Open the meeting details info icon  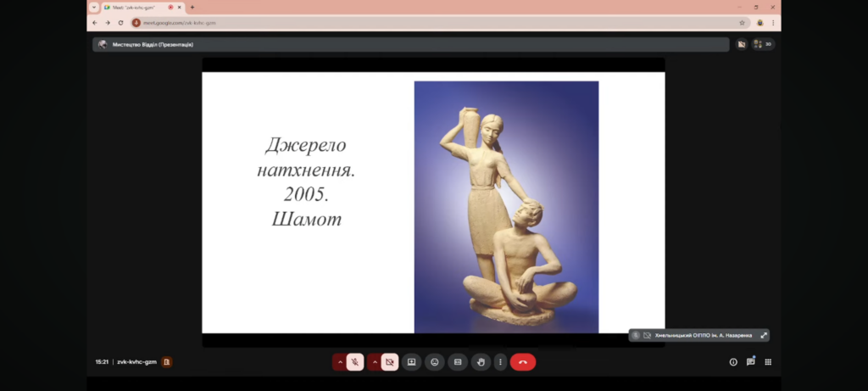733,362
